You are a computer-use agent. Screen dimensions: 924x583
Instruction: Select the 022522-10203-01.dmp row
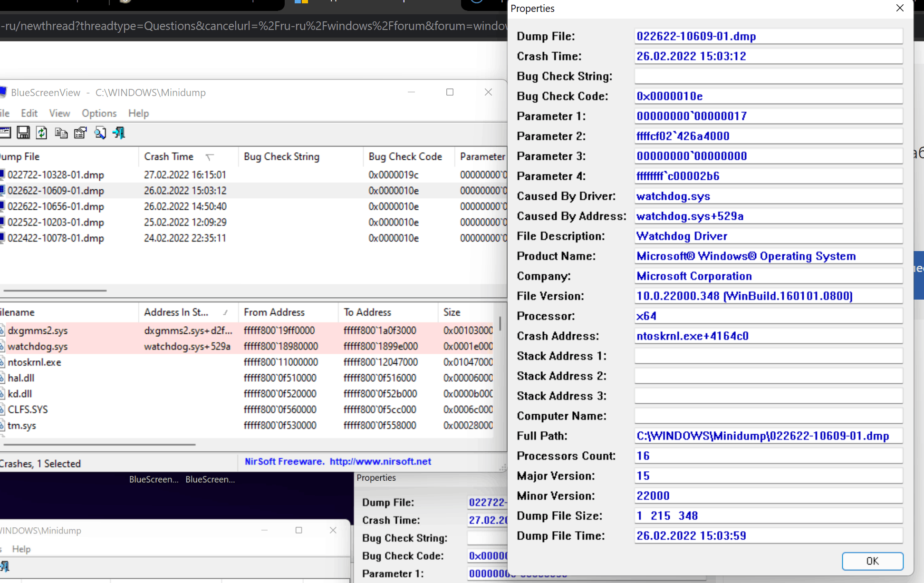253,222
